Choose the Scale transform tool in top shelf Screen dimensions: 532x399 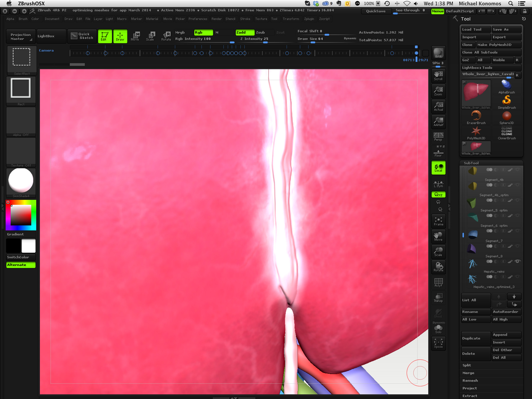point(150,36)
